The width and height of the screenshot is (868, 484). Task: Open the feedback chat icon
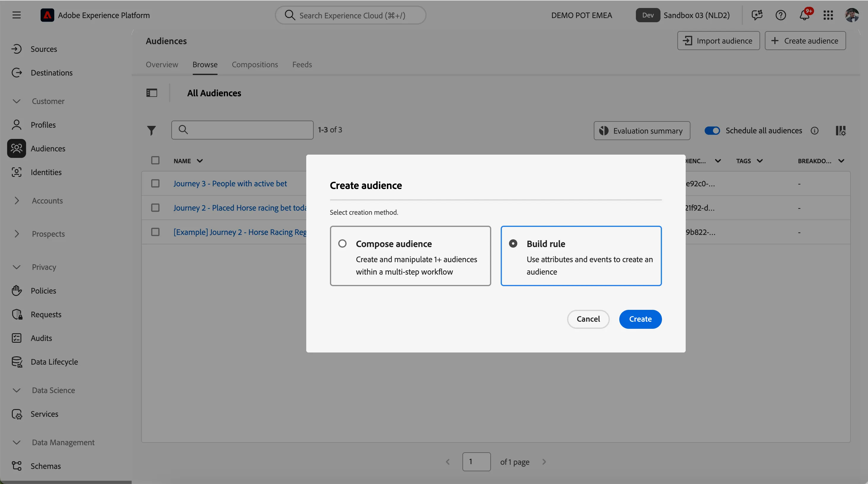pos(757,15)
